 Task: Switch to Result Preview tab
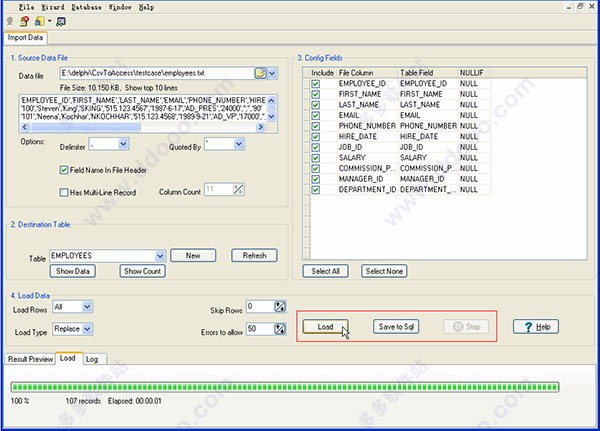coord(30,359)
